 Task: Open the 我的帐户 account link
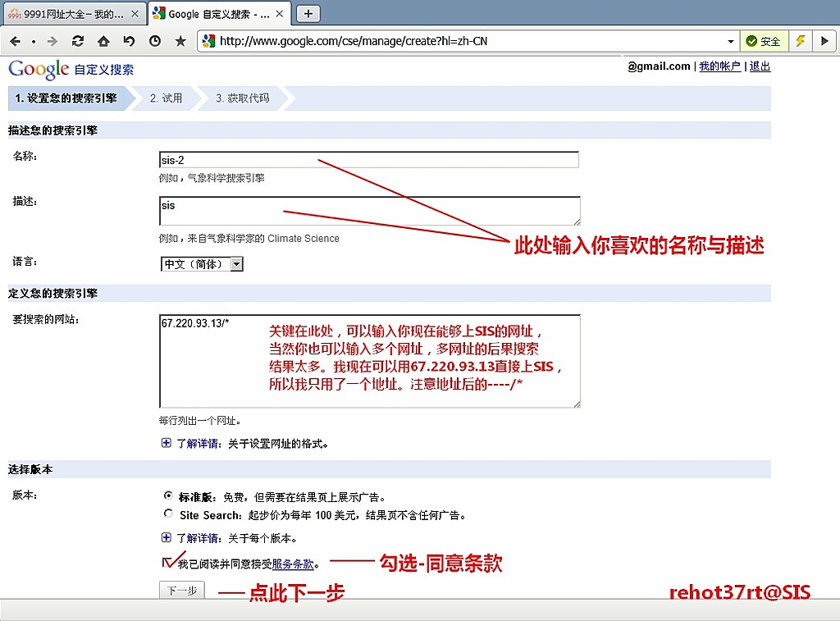coord(720,66)
